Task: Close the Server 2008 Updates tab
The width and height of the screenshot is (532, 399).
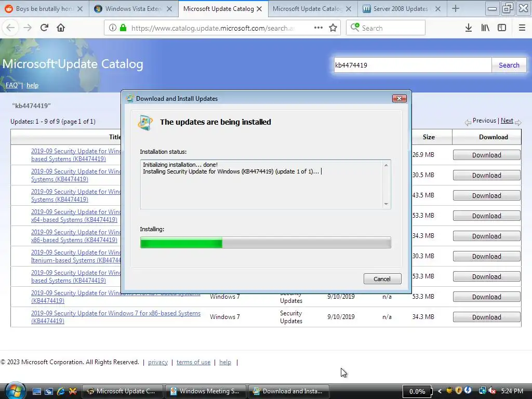Action: click(438, 9)
